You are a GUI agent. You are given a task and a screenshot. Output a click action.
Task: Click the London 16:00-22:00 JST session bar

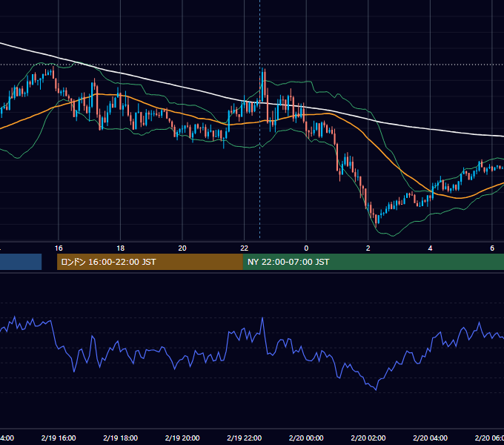pyautogui.click(x=150, y=262)
